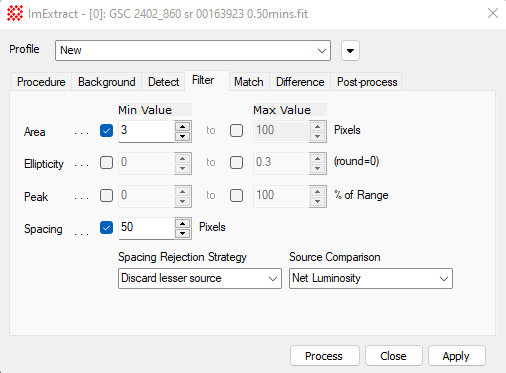Enable the Area maximum value checkbox

pos(236,131)
